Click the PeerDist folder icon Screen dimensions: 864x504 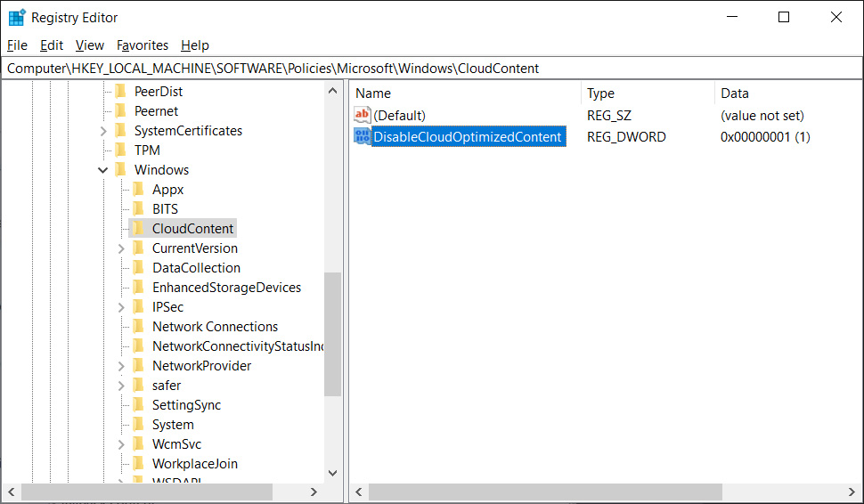(120, 92)
